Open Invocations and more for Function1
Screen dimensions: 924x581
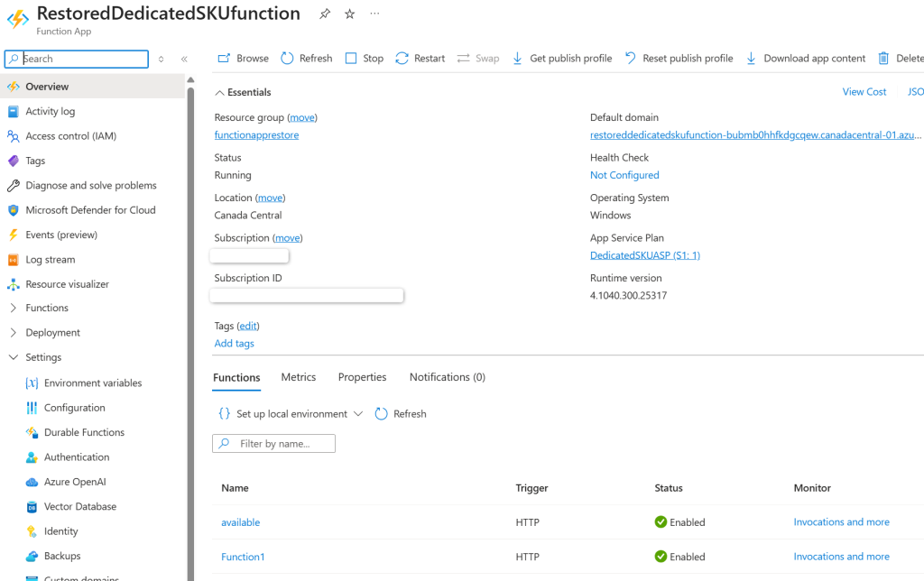pos(842,557)
